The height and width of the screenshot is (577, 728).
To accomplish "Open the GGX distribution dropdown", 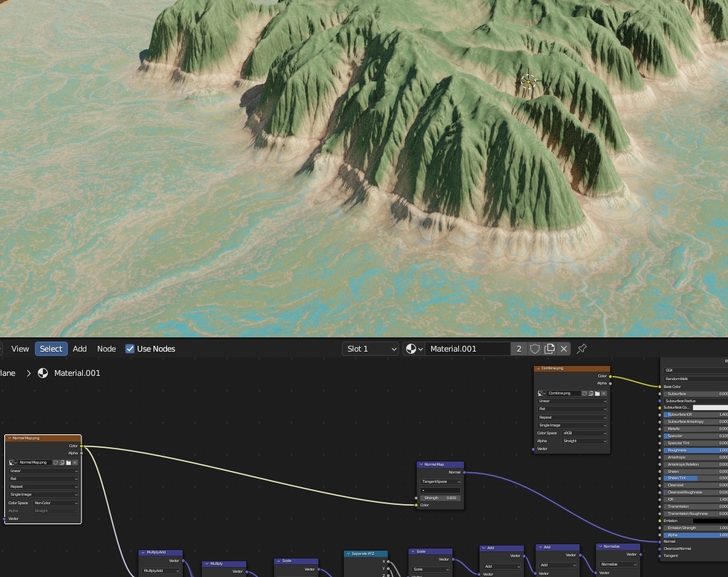I will pyautogui.click(x=695, y=370).
